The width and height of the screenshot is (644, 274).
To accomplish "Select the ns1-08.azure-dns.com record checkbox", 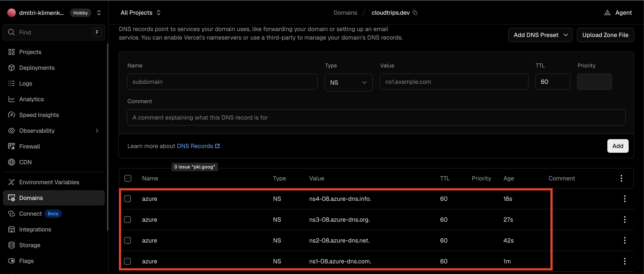I will click(x=127, y=261).
